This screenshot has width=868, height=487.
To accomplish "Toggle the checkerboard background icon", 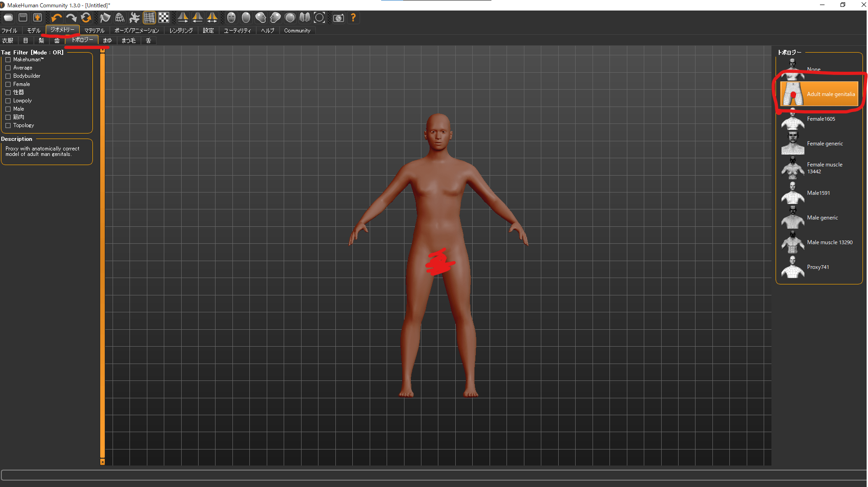I will [164, 18].
